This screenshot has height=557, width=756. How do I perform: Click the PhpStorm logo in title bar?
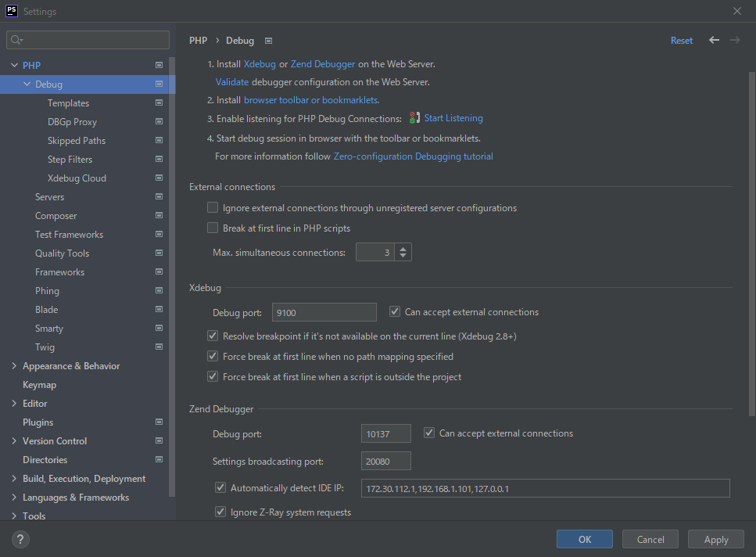click(11, 11)
